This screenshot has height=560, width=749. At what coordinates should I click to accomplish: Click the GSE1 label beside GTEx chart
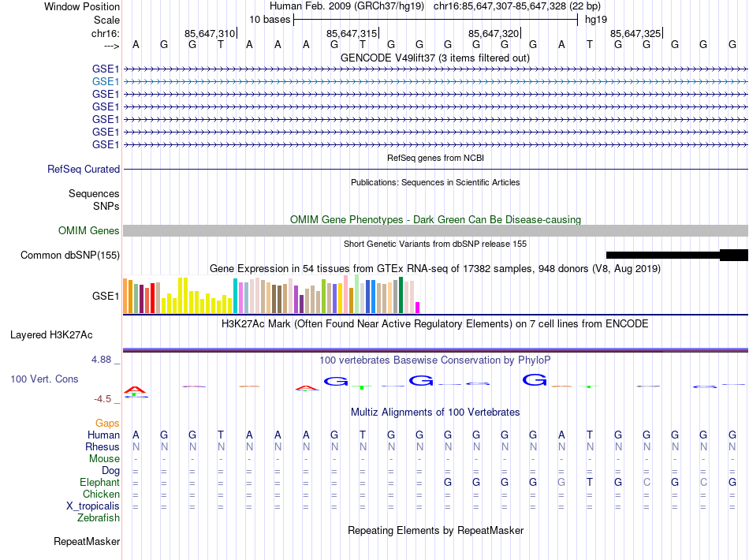pos(106,297)
